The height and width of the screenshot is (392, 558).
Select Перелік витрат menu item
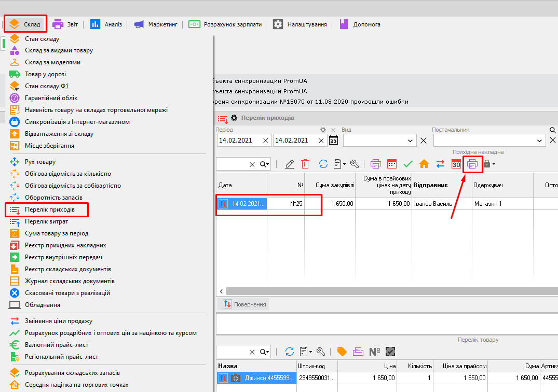(47, 221)
